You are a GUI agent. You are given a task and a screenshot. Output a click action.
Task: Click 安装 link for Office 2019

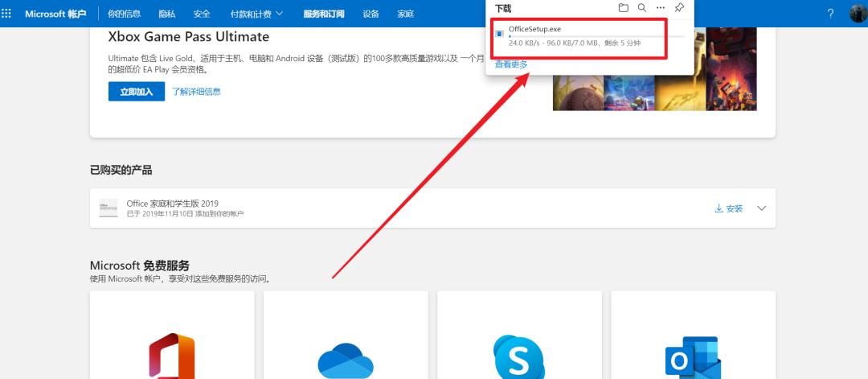coord(728,208)
